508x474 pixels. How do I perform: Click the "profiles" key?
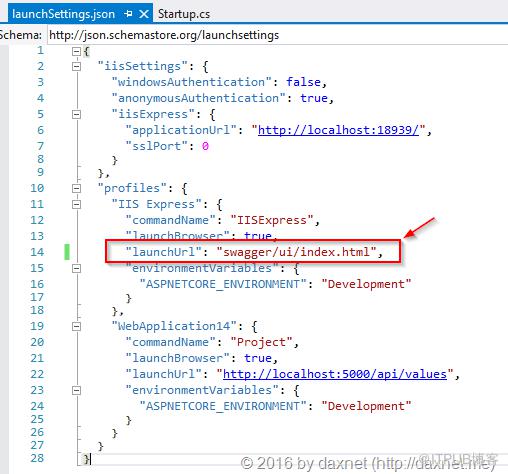click(132, 188)
